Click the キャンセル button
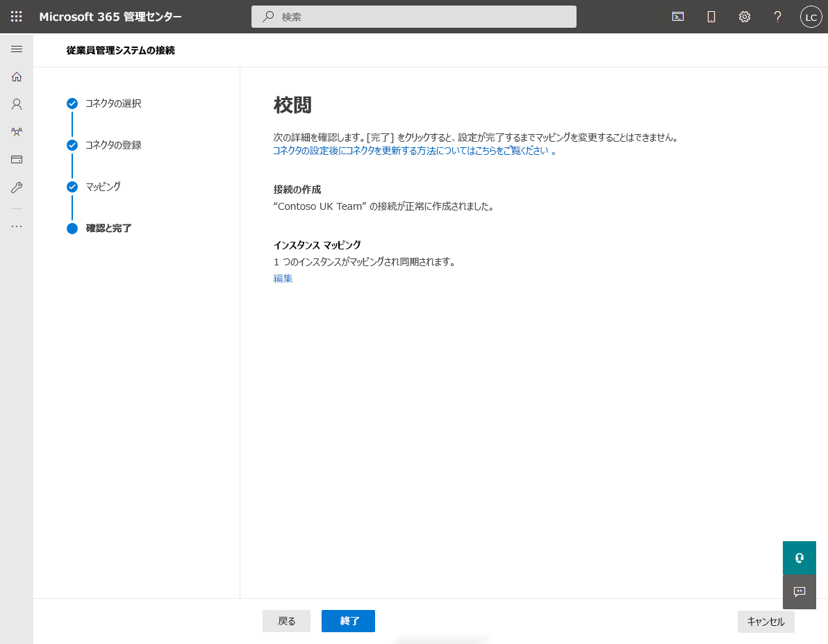The image size is (828, 644). click(x=765, y=621)
